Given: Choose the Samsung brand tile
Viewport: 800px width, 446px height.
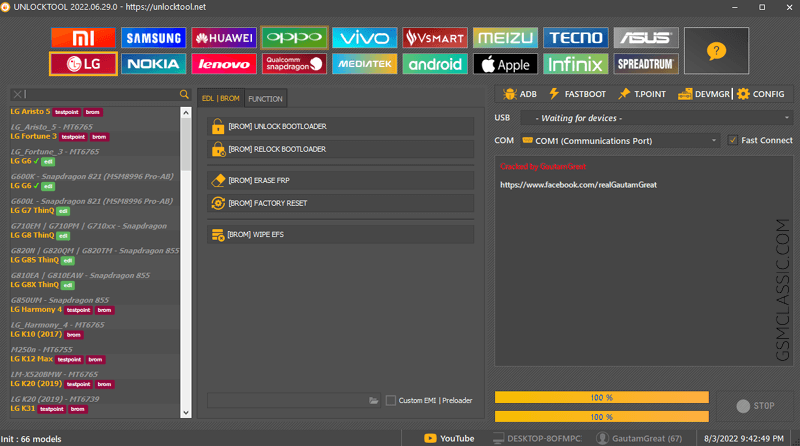Looking at the screenshot, I should [x=154, y=38].
